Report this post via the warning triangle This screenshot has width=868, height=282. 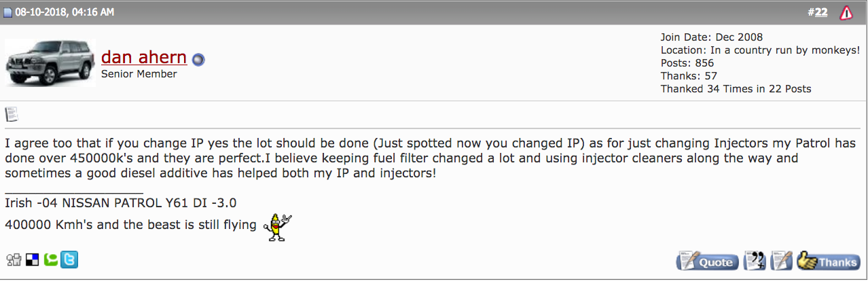coord(846,12)
